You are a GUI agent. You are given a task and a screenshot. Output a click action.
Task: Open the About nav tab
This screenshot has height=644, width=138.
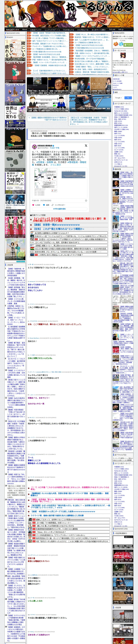coord(25,30)
